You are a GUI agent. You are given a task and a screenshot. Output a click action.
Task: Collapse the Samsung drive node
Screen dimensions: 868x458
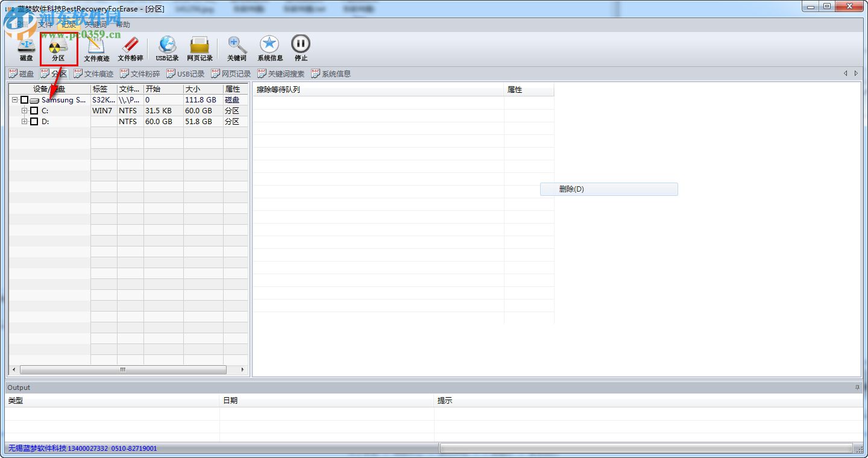[15, 99]
